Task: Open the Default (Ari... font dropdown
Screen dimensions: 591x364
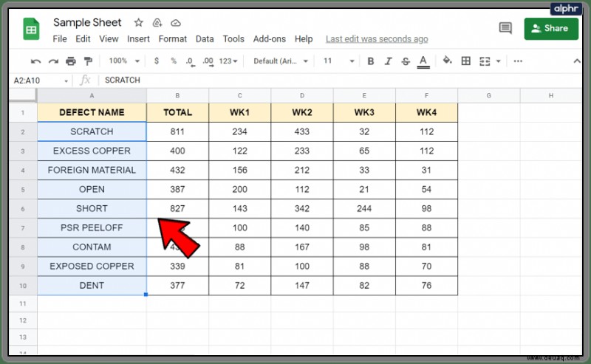Action: [x=281, y=61]
